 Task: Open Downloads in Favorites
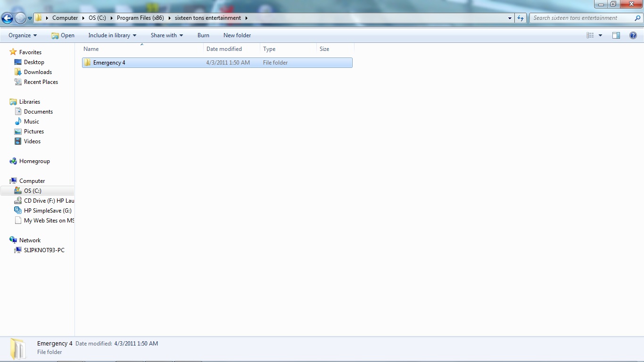(x=38, y=72)
